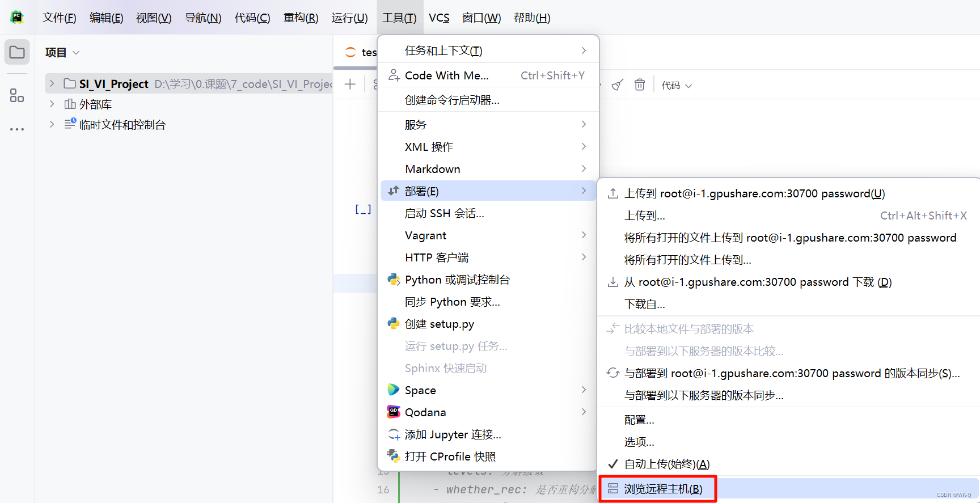
Task: Open the 帮助 menu
Action: click(532, 18)
